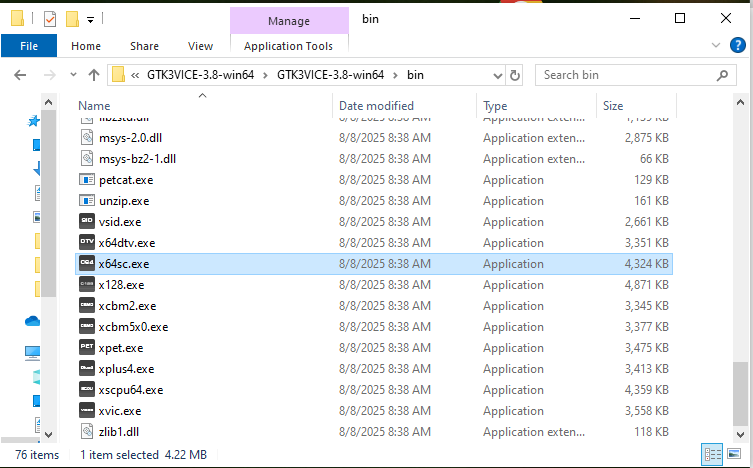The width and height of the screenshot is (753, 468).
Task: Click the vsid.exe SID icon
Action: 87,221
